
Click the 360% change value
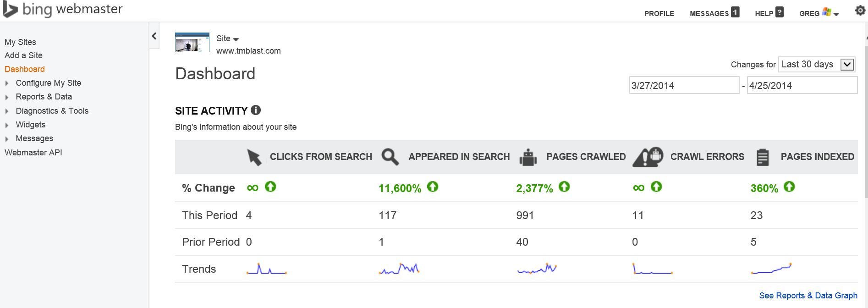764,188
